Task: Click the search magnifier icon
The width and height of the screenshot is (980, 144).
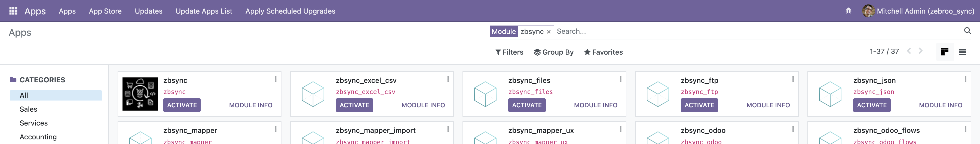Action: pyautogui.click(x=967, y=31)
